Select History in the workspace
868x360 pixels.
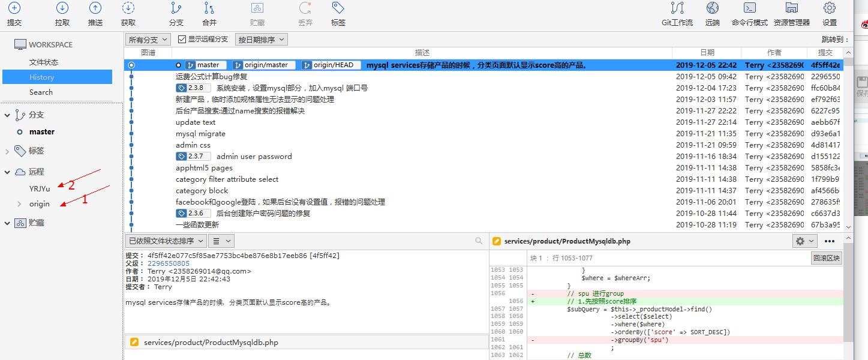(x=57, y=77)
